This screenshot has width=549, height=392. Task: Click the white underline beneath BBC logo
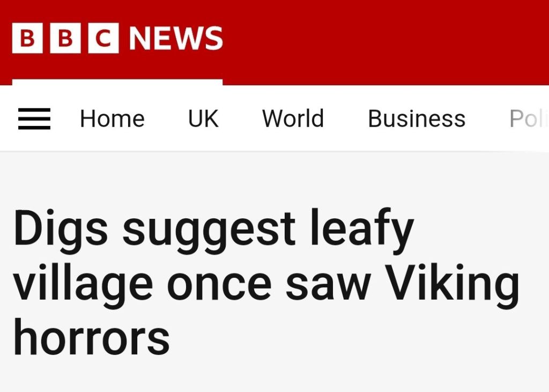(117, 82)
